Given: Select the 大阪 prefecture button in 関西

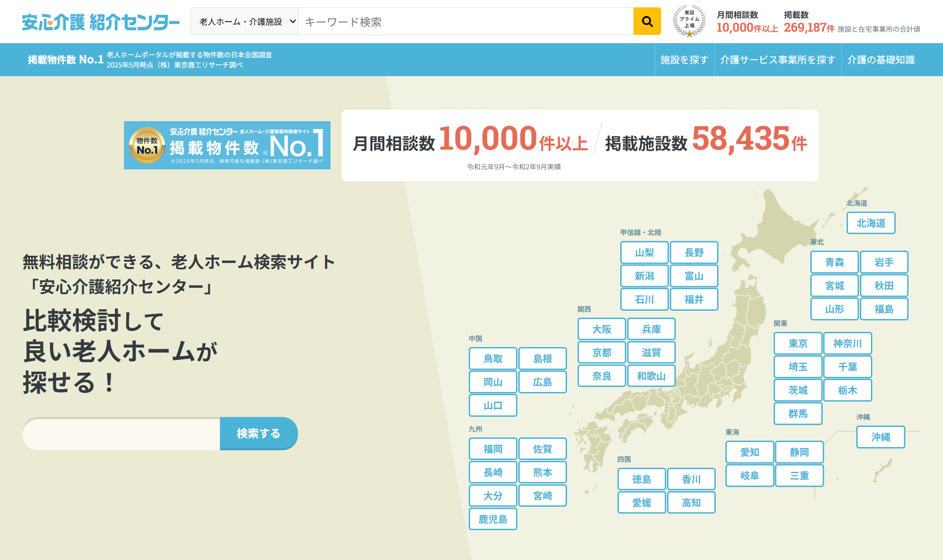Looking at the screenshot, I should [x=601, y=329].
